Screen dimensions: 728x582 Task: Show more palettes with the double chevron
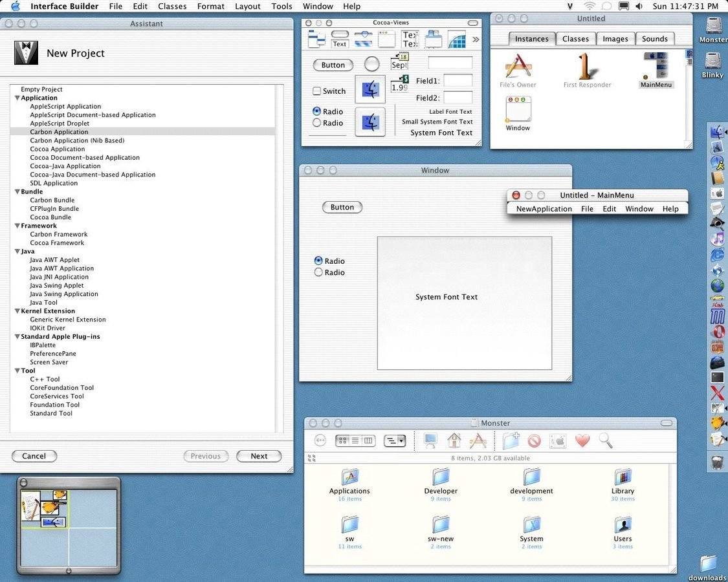(x=476, y=39)
